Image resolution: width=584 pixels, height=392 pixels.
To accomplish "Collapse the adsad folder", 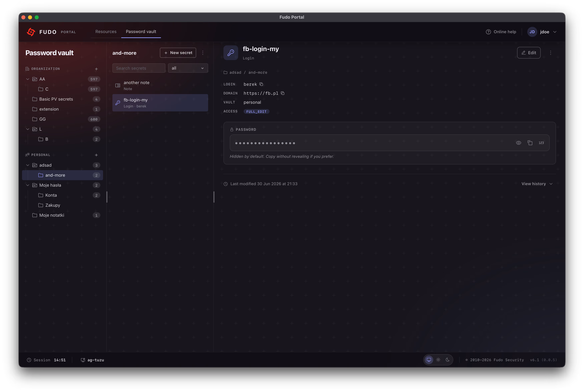I will (28, 165).
